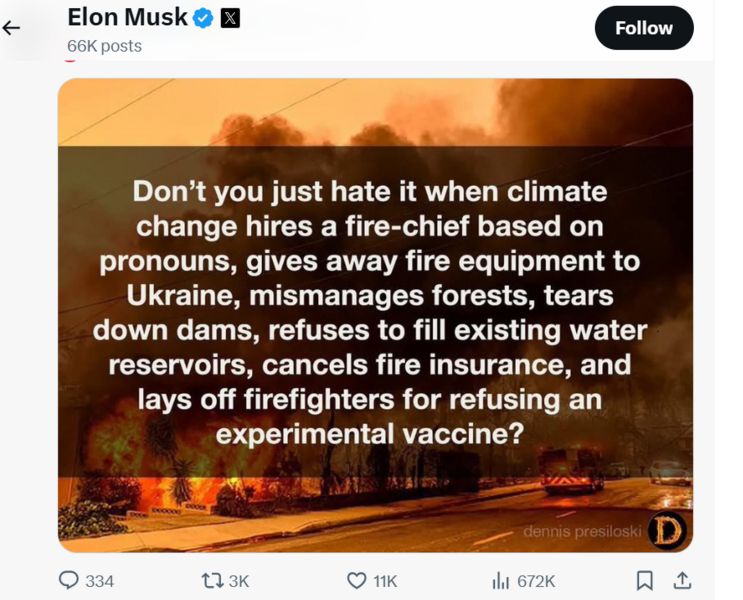
Task: Click the views bar chart icon
Action: [x=502, y=580]
